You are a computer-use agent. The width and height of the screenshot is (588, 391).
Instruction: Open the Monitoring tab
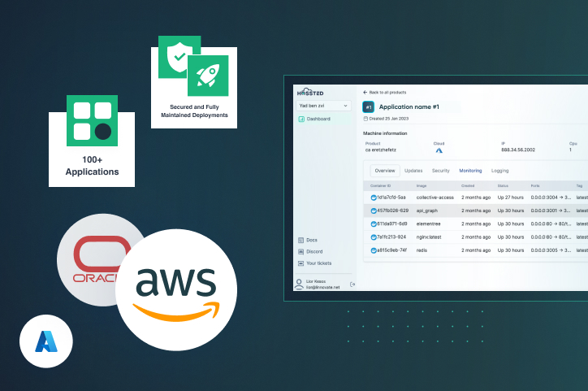(470, 171)
